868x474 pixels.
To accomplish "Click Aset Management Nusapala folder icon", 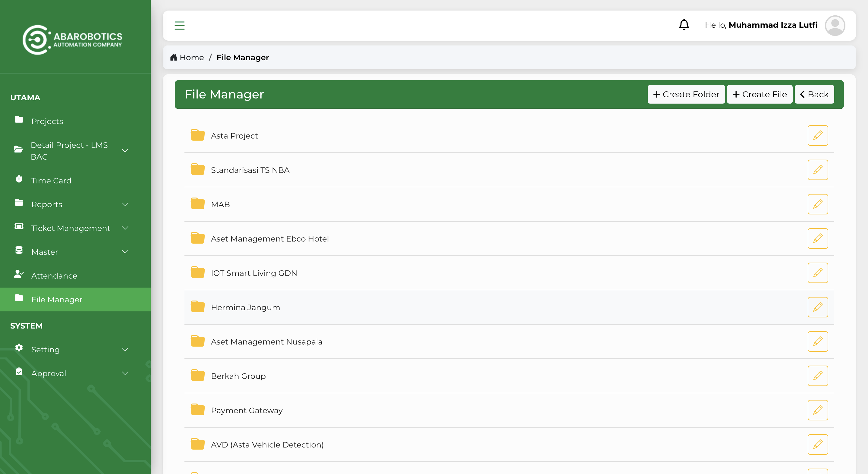I will click(197, 341).
